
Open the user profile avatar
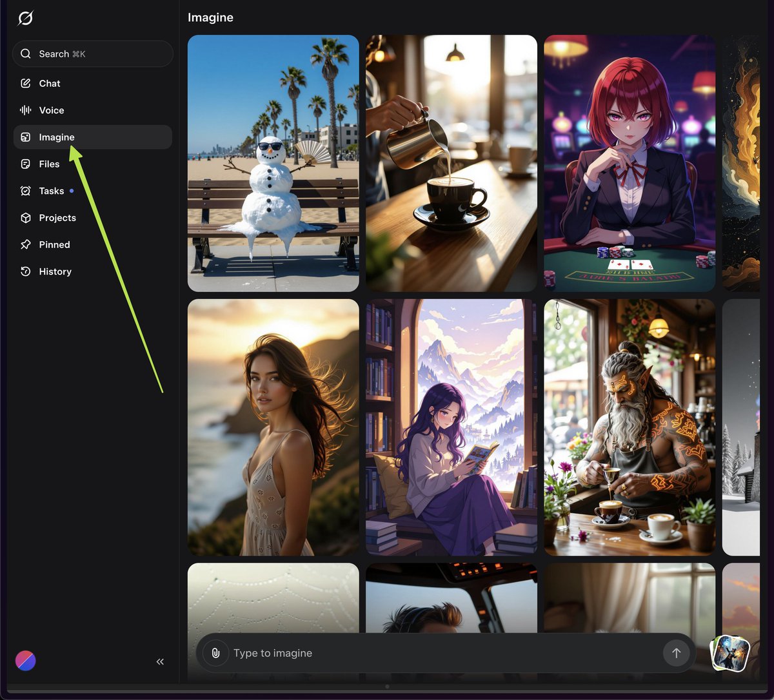26,661
